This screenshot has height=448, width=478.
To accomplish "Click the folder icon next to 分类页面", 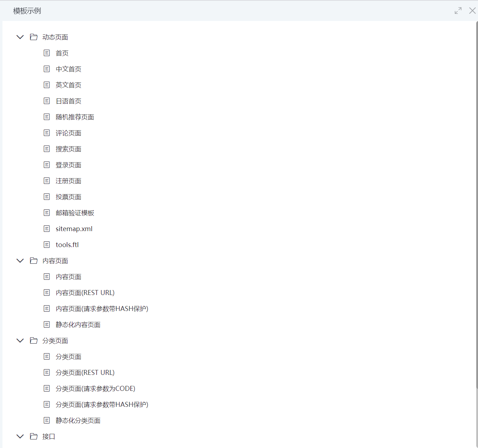I will (34, 340).
